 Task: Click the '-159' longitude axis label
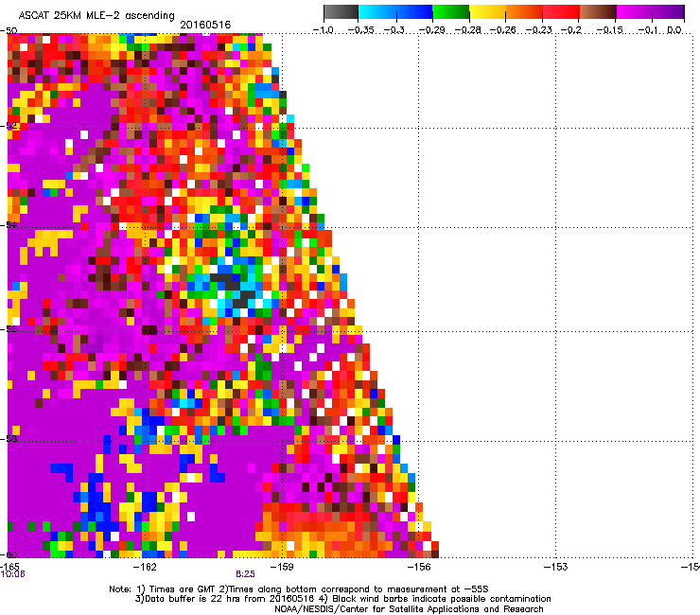(x=282, y=567)
